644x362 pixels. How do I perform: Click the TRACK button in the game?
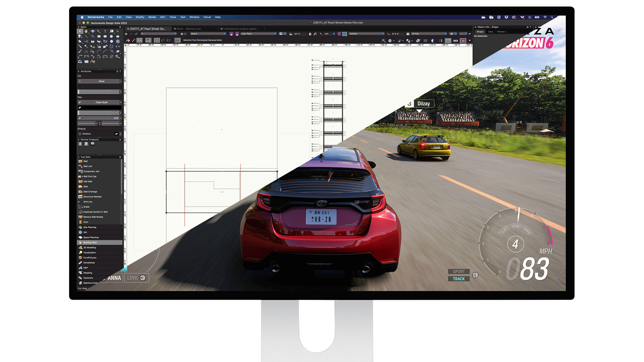[459, 279]
